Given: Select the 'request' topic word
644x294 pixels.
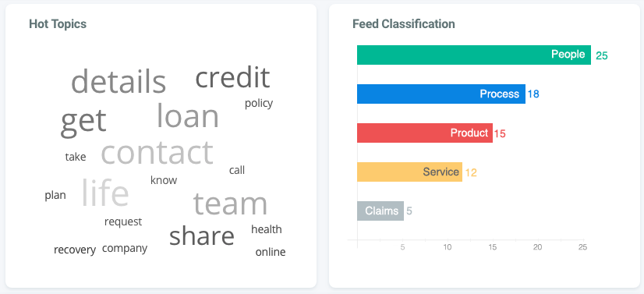Looking at the screenshot, I should [123, 222].
